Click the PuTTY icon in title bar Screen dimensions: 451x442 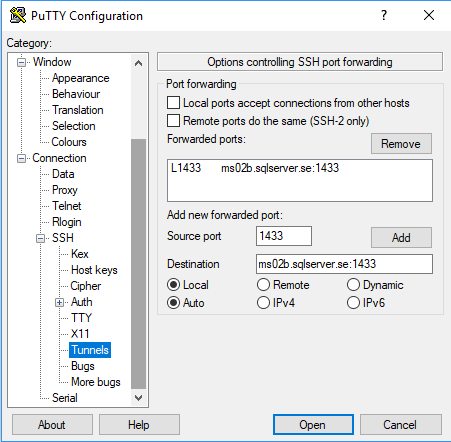tap(18, 15)
